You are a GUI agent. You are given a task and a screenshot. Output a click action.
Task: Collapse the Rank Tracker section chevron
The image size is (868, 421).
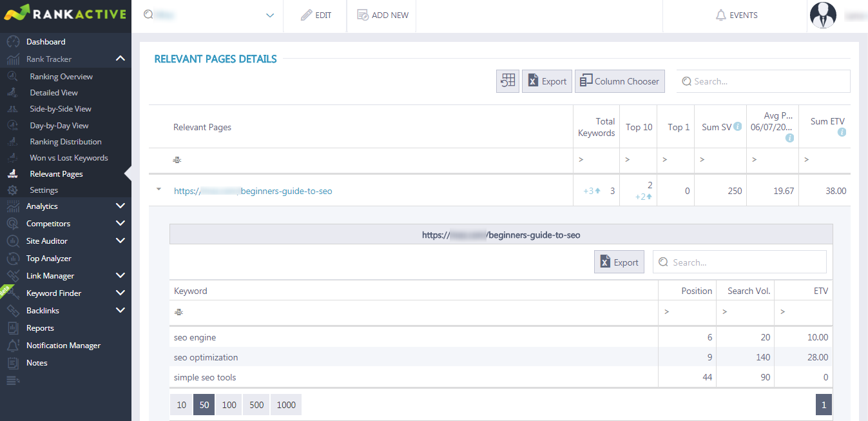pos(120,59)
